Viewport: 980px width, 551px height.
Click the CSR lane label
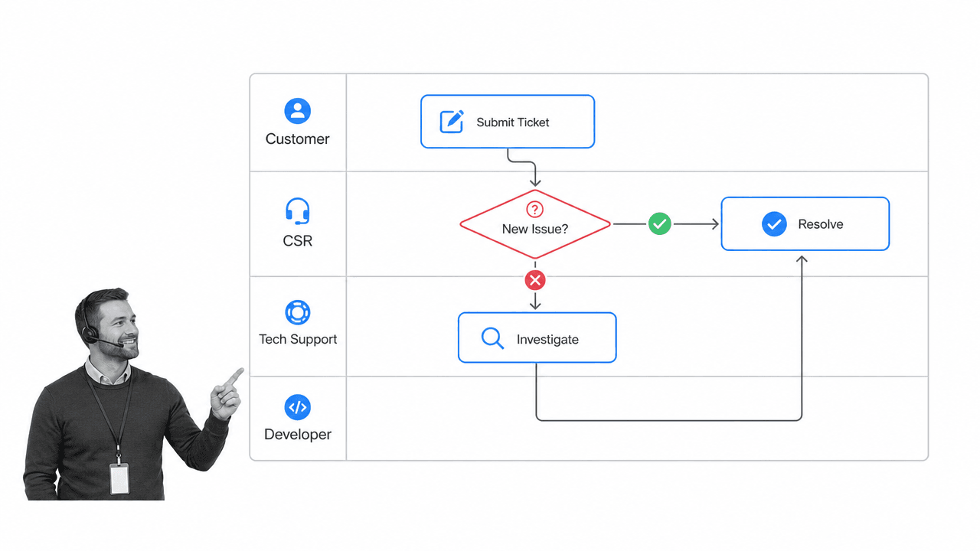[x=298, y=240]
